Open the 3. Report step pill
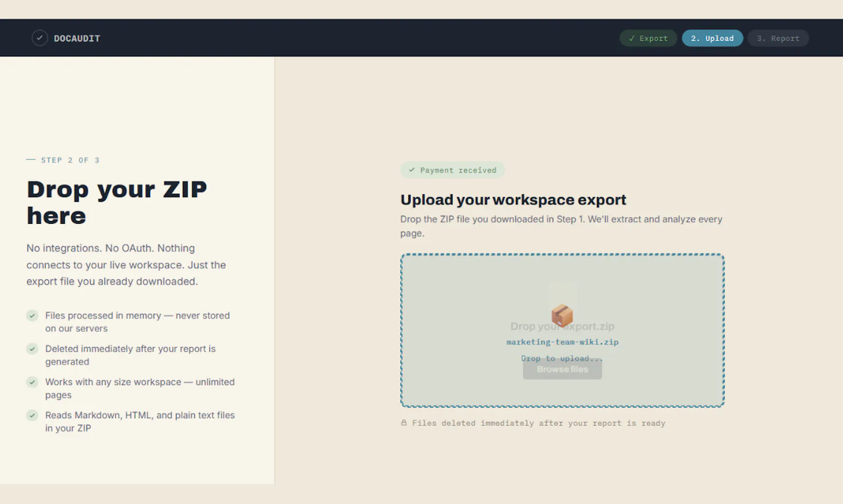The height and width of the screenshot is (504, 843). [x=778, y=38]
